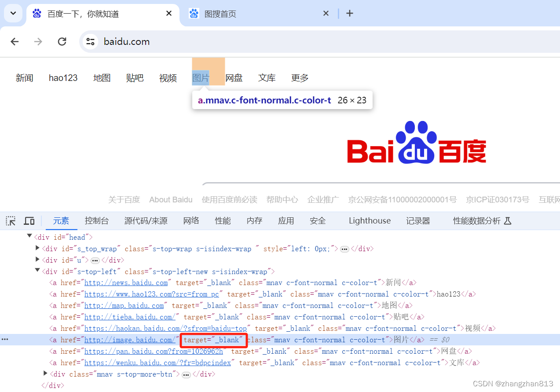The height and width of the screenshot is (392, 560).
Task: Open the three-dot actions for selected DOM row
Action: [5, 340]
